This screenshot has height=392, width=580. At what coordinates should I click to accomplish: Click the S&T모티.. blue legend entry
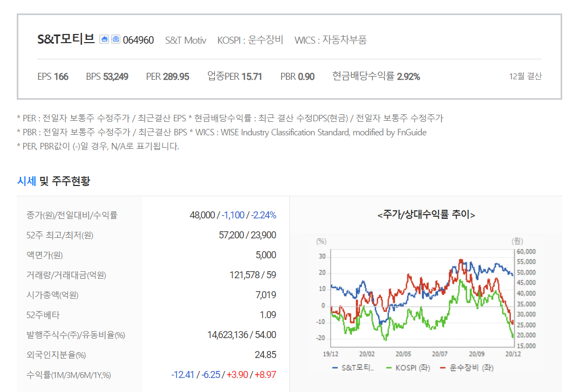(x=353, y=368)
